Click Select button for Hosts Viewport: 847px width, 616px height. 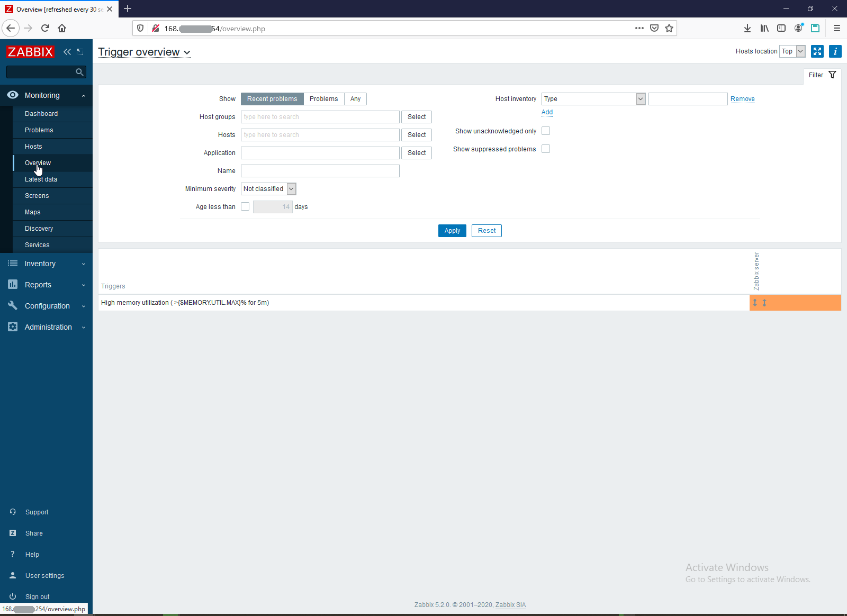[x=417, y=135]
